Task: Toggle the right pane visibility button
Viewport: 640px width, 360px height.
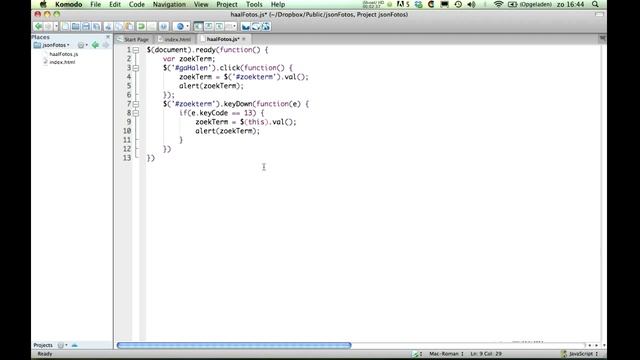Action: tap(219, 27)
